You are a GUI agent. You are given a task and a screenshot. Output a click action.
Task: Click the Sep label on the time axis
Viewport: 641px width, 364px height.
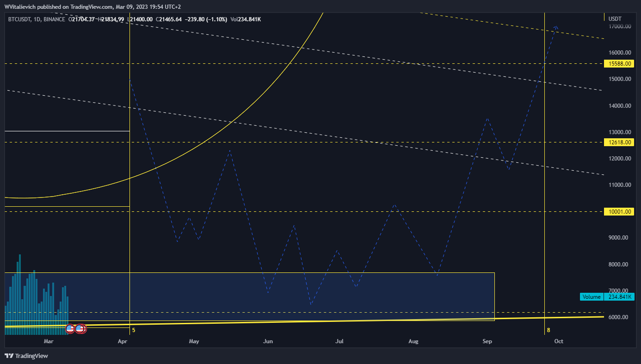pos(487,342)
